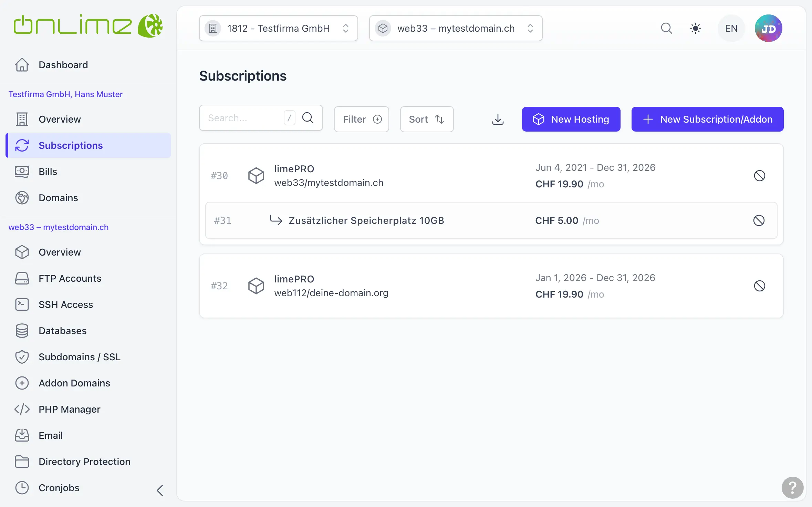The width and height of the screenshot is (812, 507).
Task: Click the sub-item arrow icon on row #31
Action: [x=276, y=220]
